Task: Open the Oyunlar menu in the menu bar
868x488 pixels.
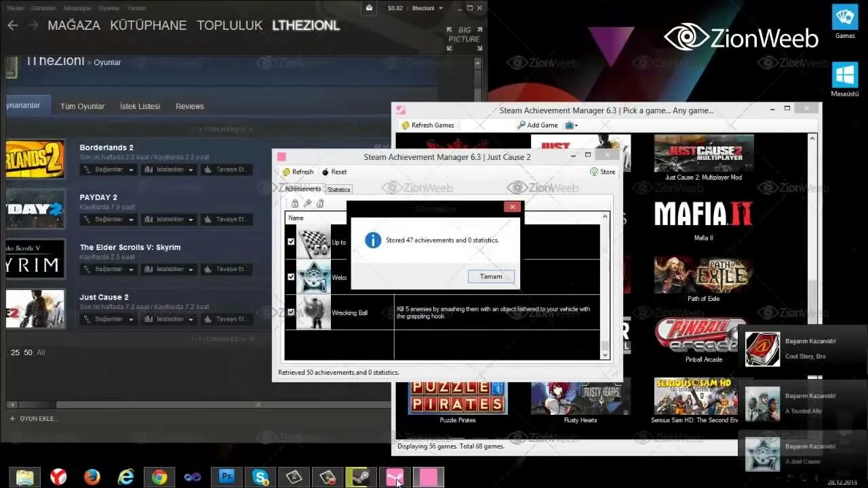Action: point(108,8)
